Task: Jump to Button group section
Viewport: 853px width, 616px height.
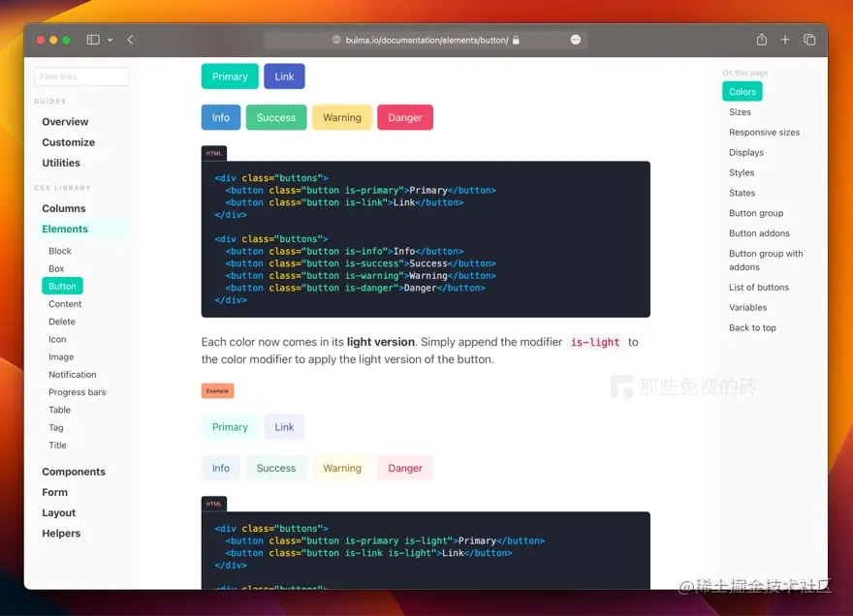Action: click(756, 213)
